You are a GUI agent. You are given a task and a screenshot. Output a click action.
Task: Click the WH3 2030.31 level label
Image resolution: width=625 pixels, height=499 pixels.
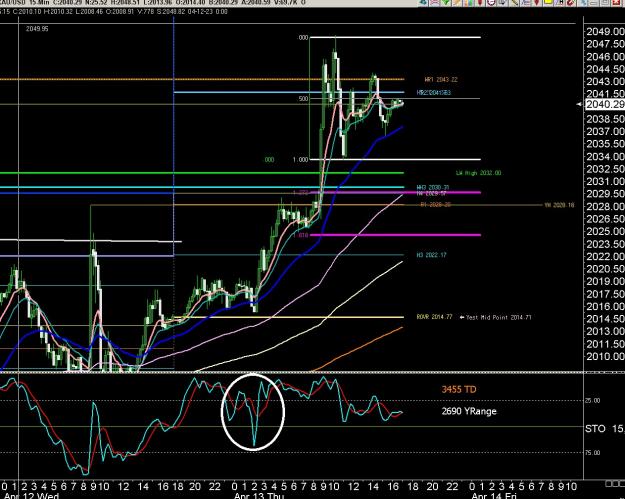tap(433, 187)
